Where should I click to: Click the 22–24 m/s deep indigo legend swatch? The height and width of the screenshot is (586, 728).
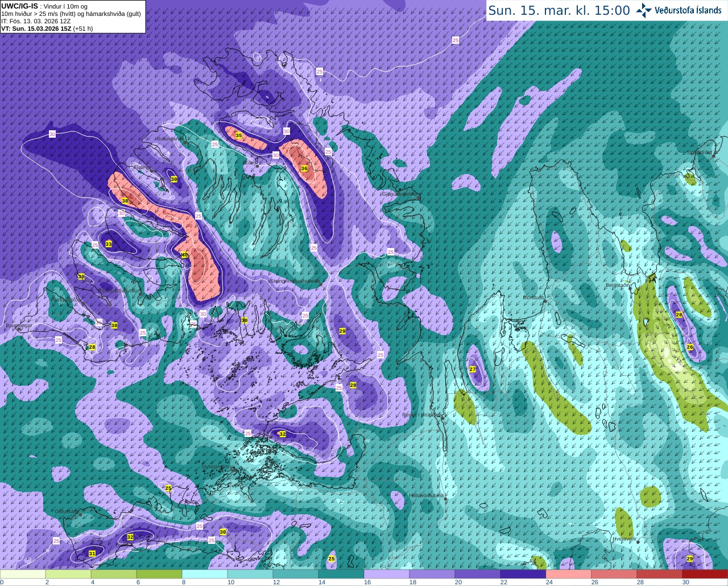523,574
